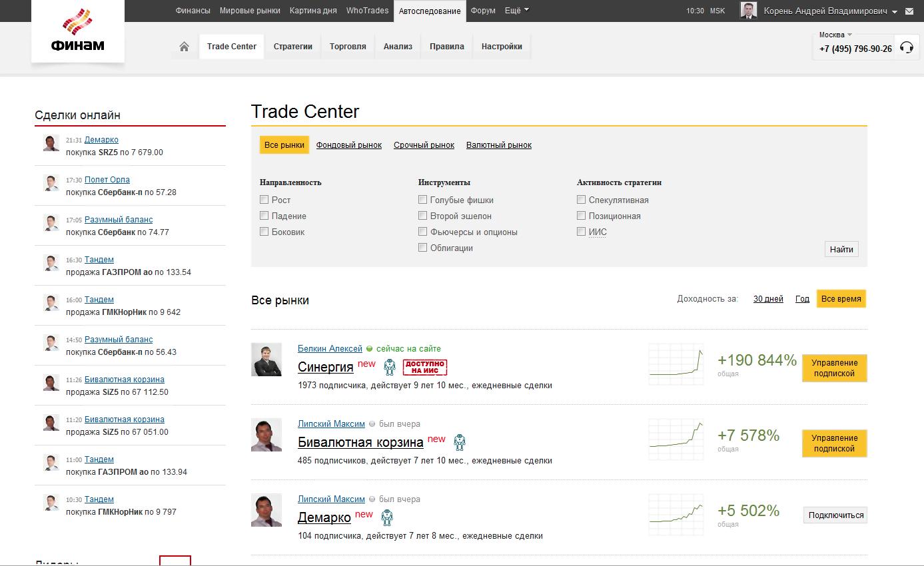Image resolution: width=924 pixels, height=566 pixels.
Task: Toggle the ИИС checkbox
Action: point(581,231)
